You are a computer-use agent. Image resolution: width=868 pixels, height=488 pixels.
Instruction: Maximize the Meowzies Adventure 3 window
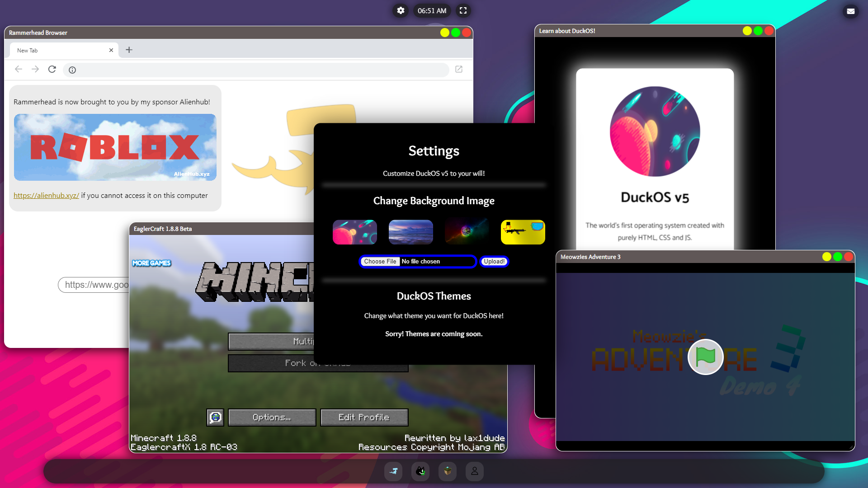(838, 257)
